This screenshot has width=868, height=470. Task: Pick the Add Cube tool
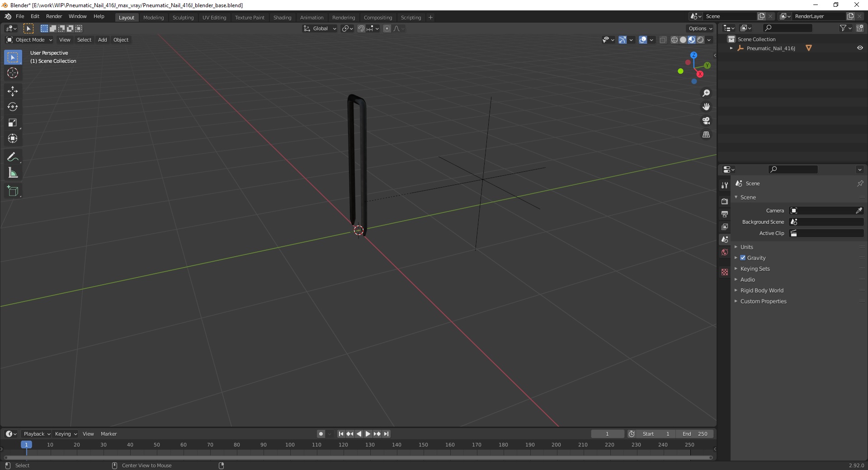point(13,191)
